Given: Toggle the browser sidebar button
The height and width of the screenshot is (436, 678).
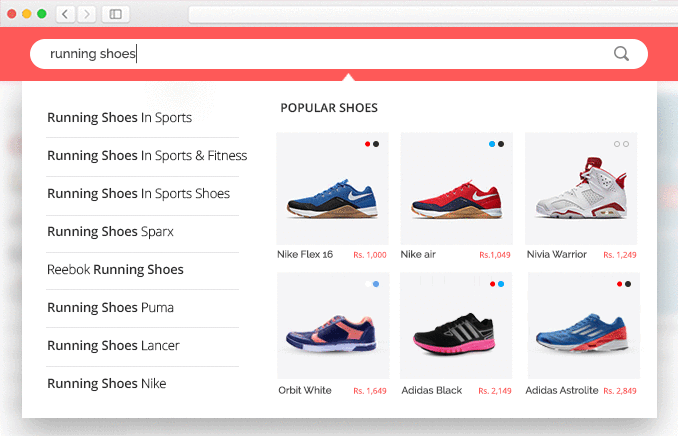Looking at the screenshot, I should (x=115, y=14).
